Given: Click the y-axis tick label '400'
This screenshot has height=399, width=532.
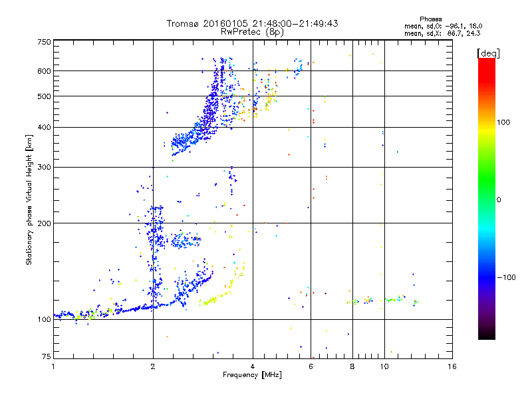Looking at the screenshot, I should click(x=44, y=128).
